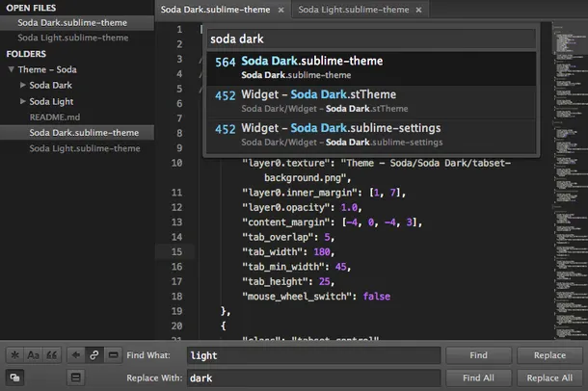Viewport: 588px width, 391px height.
Task: Toggle preserve case icon on Replace row
Action: point(76,378)
